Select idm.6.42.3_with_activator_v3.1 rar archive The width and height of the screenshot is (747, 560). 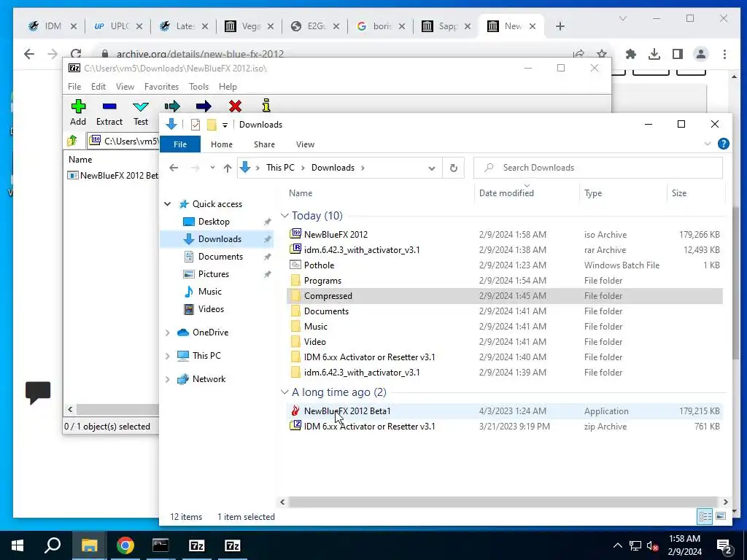pyautogui.click(x=505, y=249)
